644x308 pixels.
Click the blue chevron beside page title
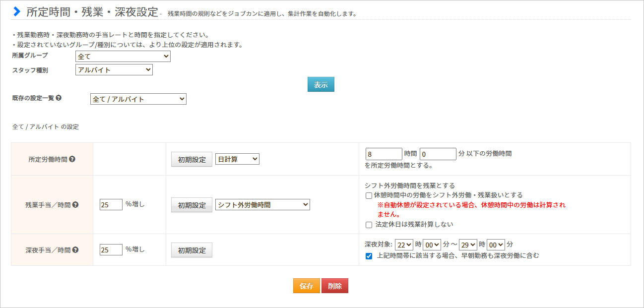(x=17, y=11)
